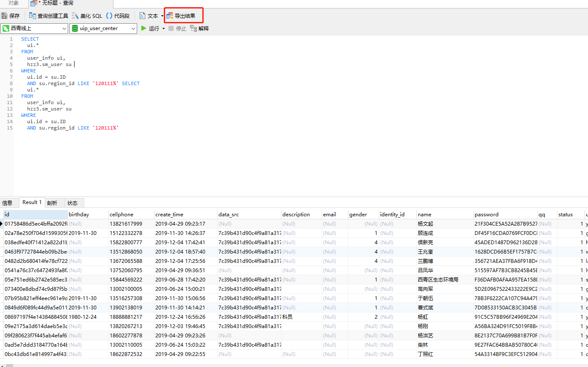Click the password column header

[505, 215]
